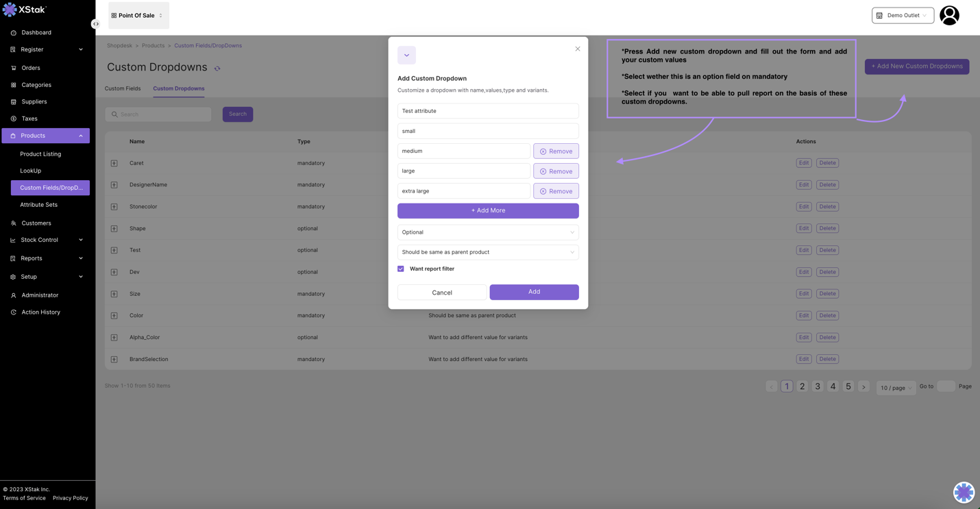The image size is (980, 509).
Task: Open the Optional type dropdown
Action: pos(487,232)
